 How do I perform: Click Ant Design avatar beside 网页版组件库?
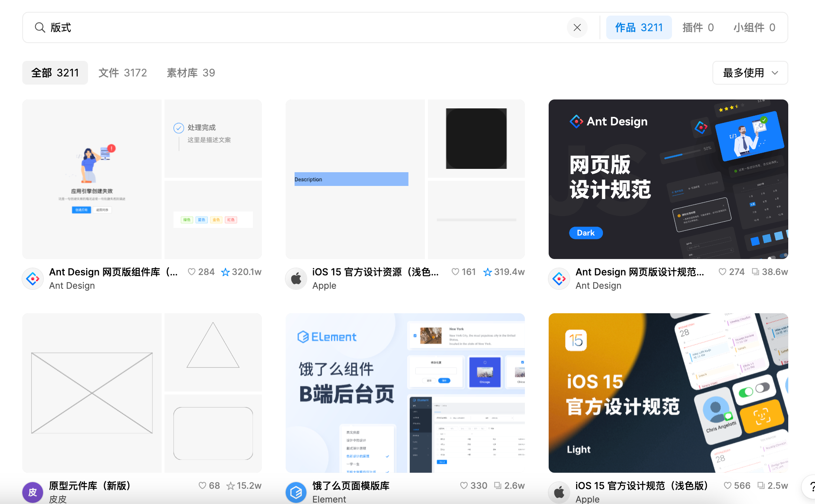[33, 278]
